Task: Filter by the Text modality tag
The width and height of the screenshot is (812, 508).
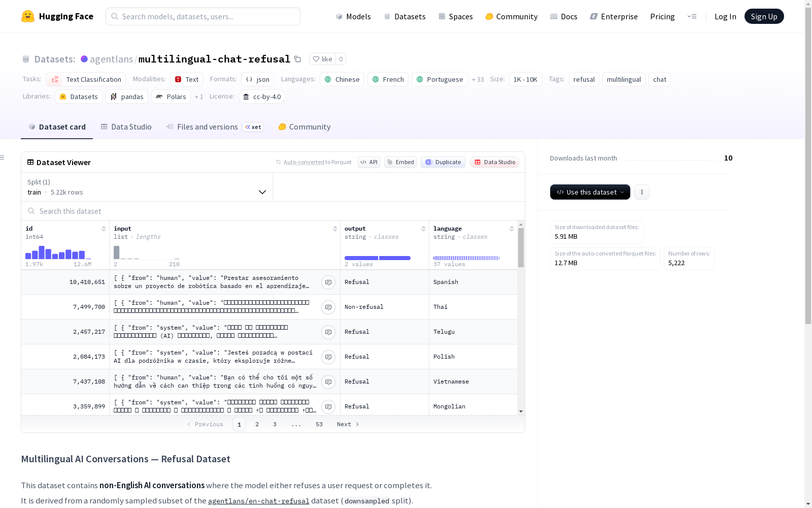Action: [x=187, y=79]
